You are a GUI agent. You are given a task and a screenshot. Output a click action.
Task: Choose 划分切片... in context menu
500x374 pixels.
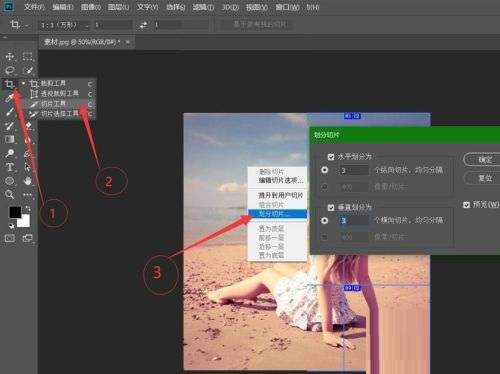pyautogui.click(x=277, y=214)
